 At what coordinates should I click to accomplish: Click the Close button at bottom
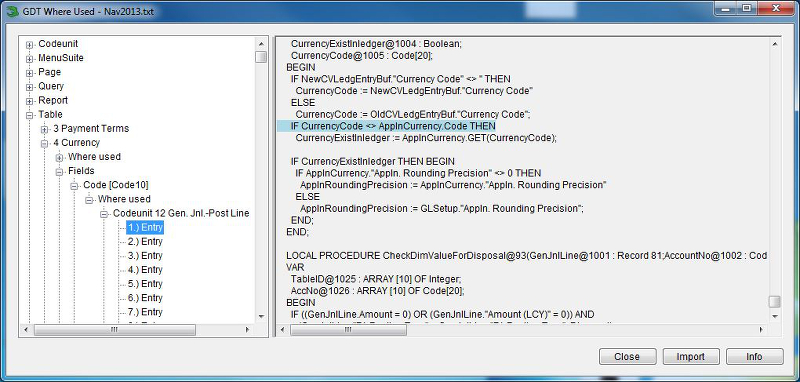coord(627,356)
